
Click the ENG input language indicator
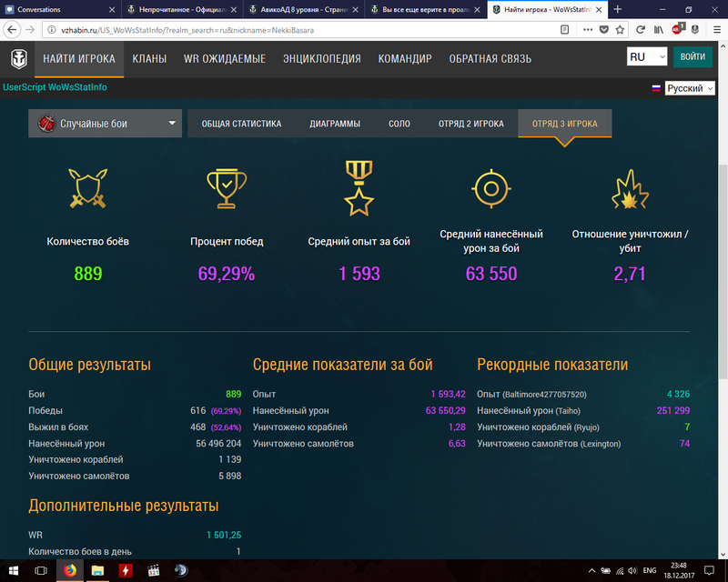[x=650, y=570]
